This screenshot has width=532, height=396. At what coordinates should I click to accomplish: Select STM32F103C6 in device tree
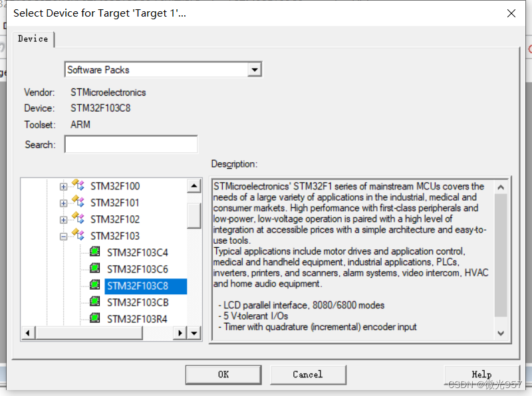click(138, 269)
